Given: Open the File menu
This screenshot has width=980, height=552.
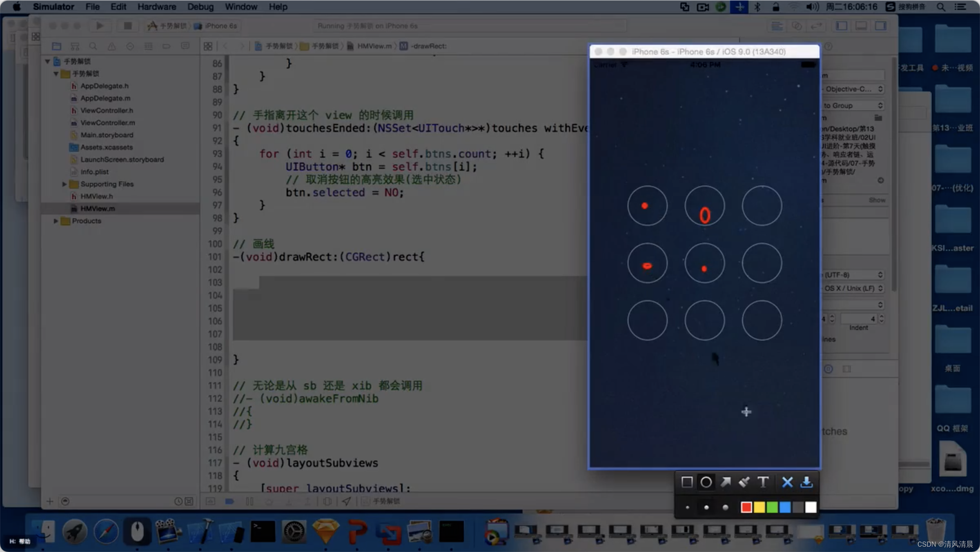Looking at the screenshot, I should click(x=93, y=7).
